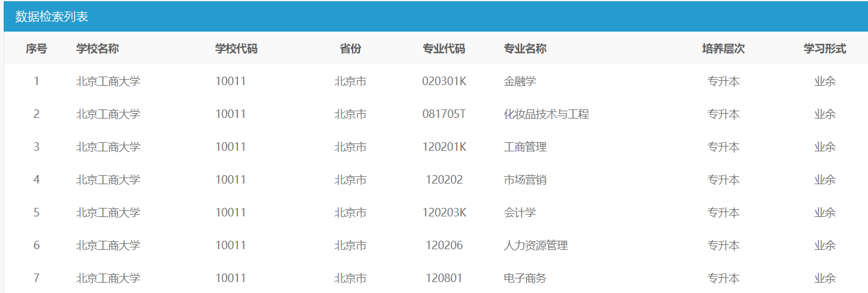Select major code 120202
This screenshot has height=293, width=868.
point(444,179)
